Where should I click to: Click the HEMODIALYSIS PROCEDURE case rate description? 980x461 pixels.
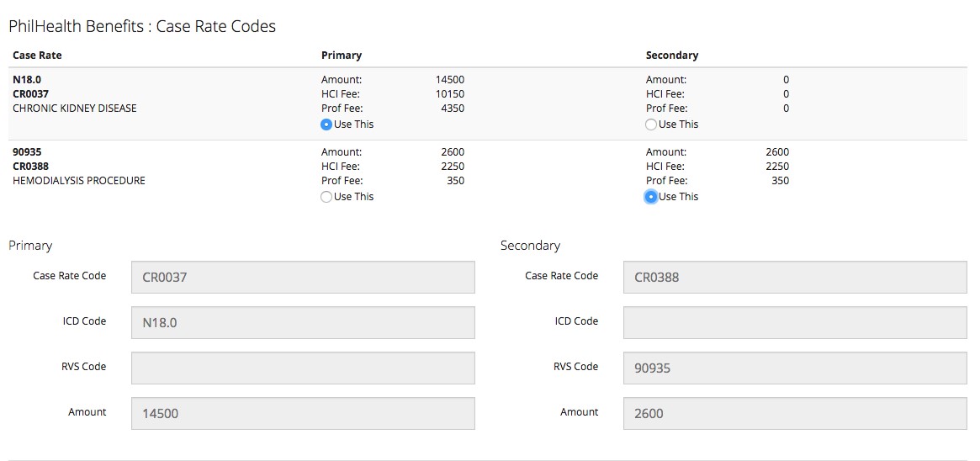[x=79, y=181]
